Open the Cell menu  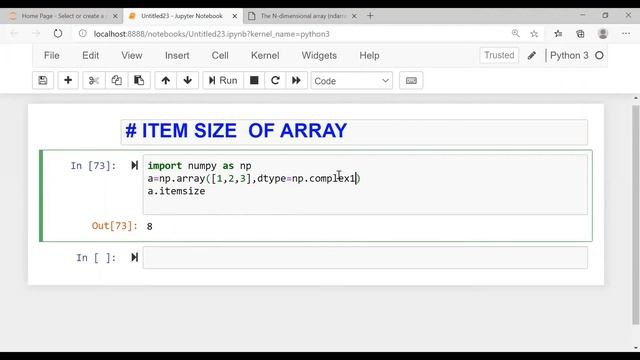[220, 56]
